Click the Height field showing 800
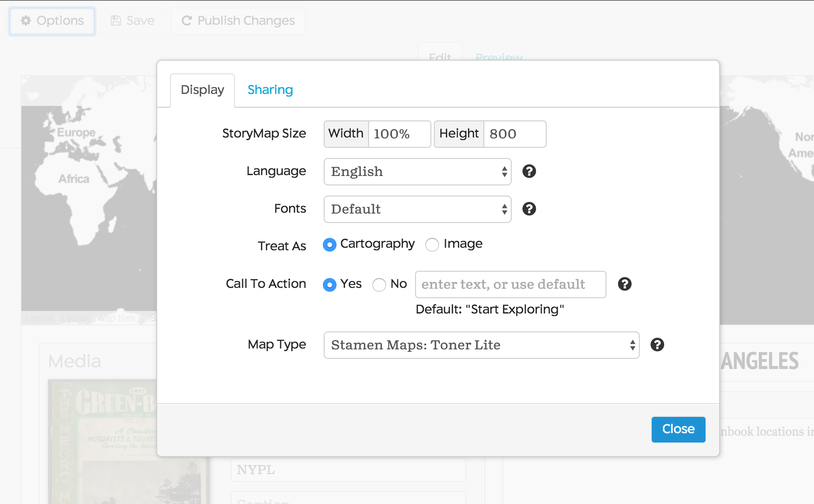Screen dimensions: 814x504 coord(514,134)
